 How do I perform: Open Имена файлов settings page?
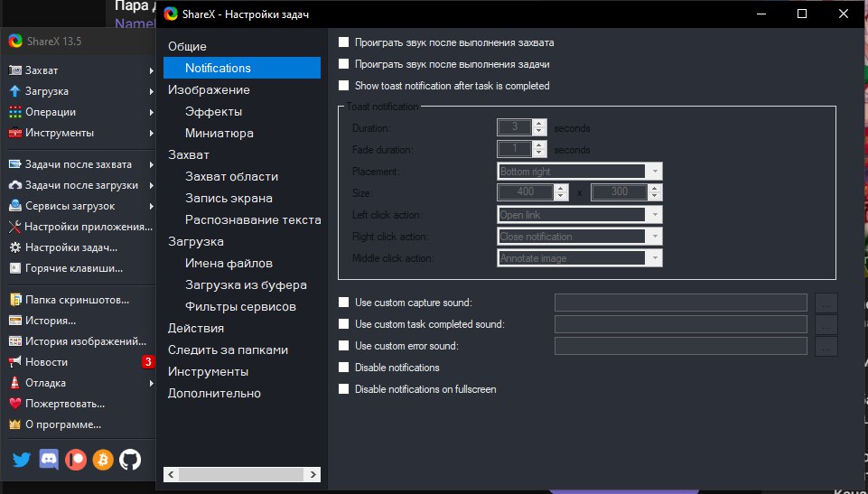point(229,264)
